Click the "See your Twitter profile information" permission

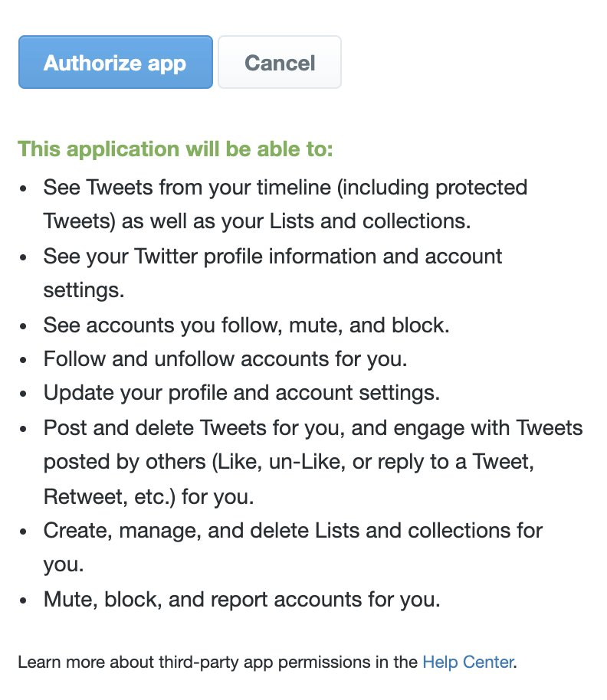pos(272,257)
